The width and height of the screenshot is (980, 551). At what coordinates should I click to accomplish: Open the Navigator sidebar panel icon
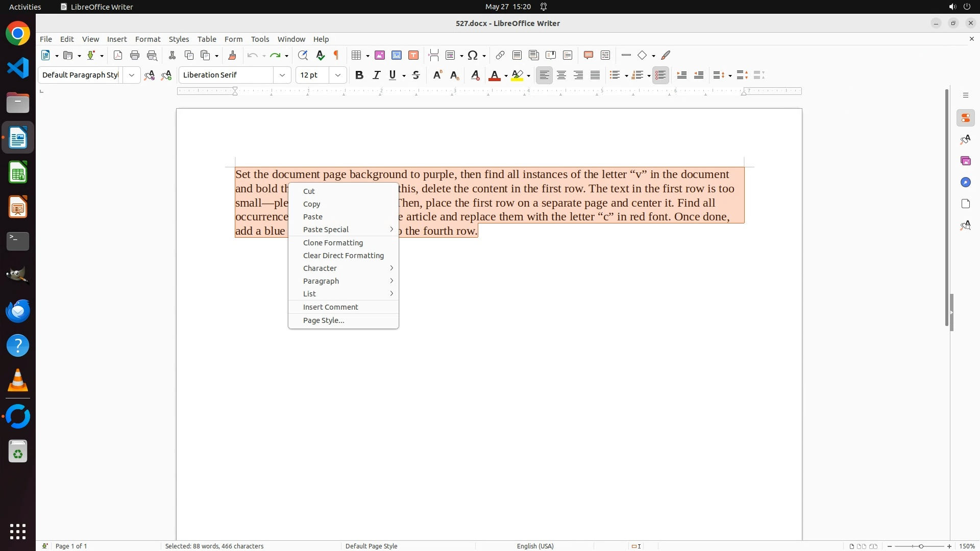pyautogui.click(x=965, y=183)
